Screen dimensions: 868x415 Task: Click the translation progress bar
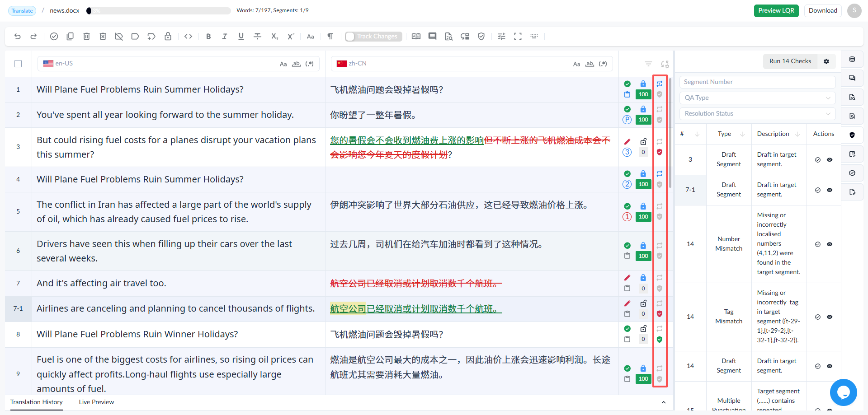click(159, 11)
